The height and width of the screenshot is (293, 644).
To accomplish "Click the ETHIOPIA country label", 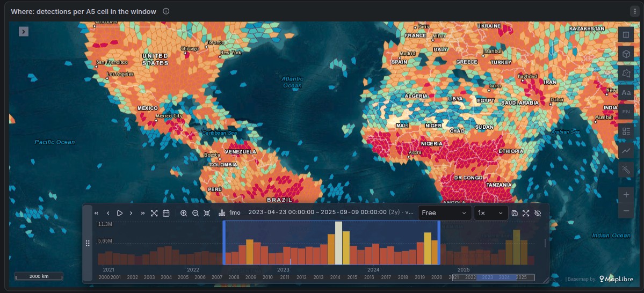I will click(511, 151).
